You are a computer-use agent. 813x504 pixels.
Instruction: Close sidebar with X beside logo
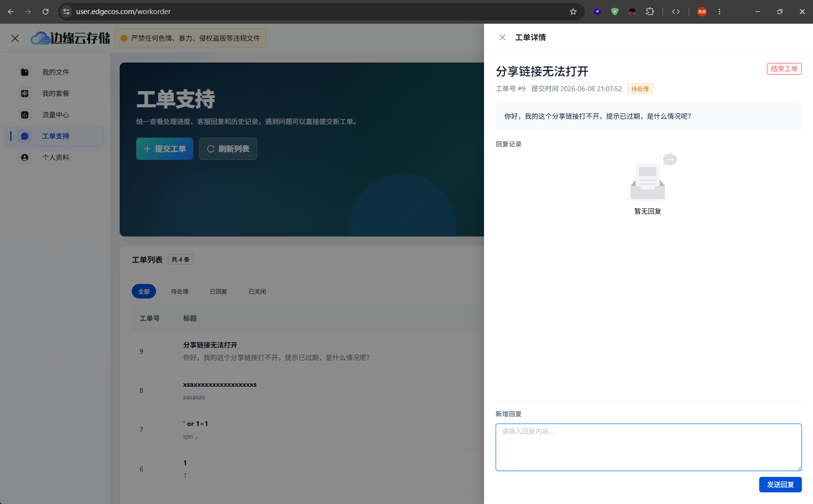tap(15, 38)
